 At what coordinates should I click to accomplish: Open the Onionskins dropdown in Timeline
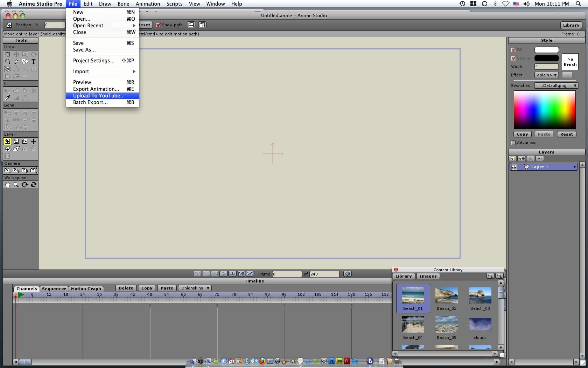(x=195, y=288)
